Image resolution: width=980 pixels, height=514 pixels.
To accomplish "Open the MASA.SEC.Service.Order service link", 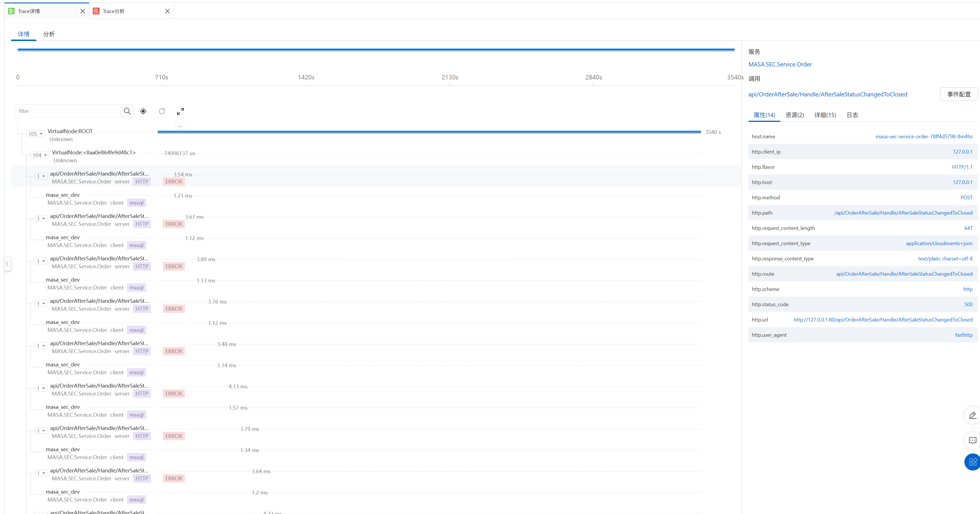I will (x=780, y=64).
